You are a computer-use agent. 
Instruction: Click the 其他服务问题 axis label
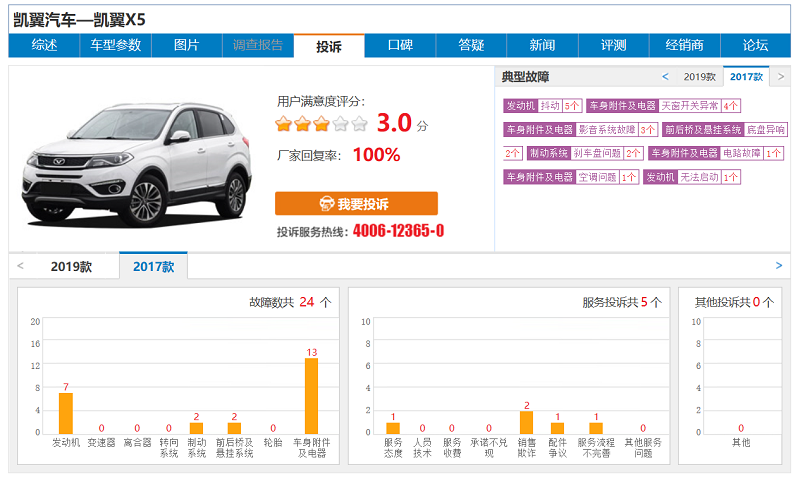coord(643,448)
